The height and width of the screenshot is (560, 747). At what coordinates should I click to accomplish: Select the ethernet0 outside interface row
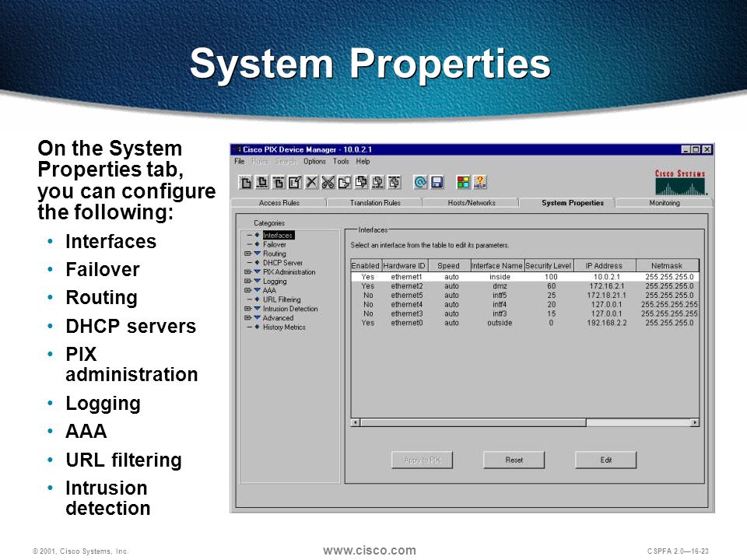click(524, 322)
